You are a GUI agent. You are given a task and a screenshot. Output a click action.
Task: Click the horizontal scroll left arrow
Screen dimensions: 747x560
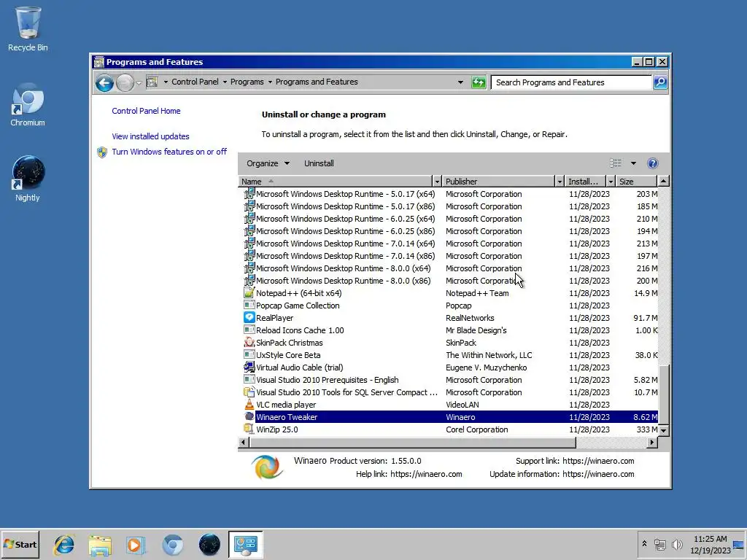[x=244, y=443]
